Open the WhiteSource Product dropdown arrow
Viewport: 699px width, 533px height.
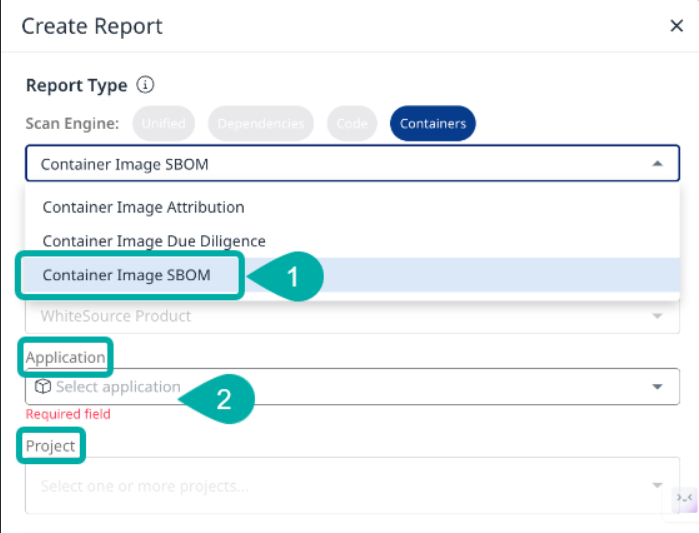click(x=657, y=316)
